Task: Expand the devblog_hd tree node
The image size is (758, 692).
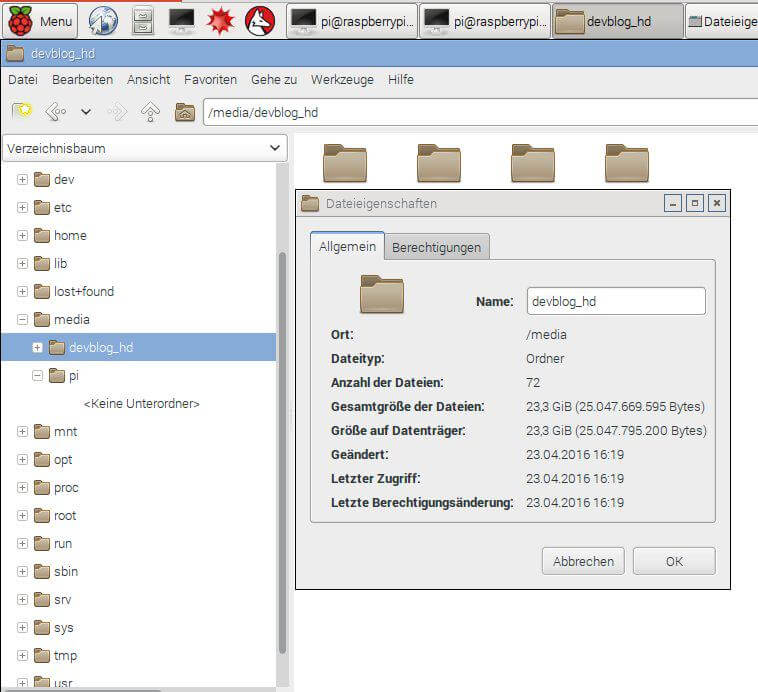Action: click(38, 348)
